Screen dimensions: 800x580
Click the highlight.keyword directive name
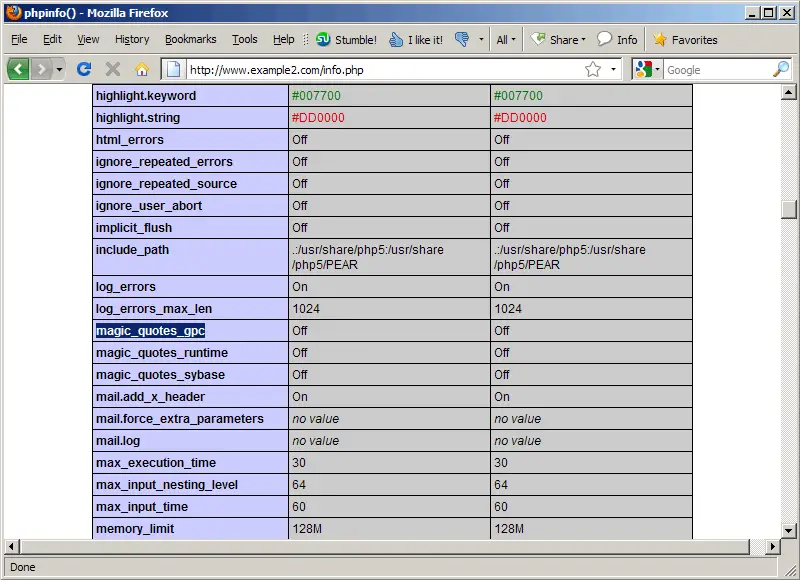146,95
